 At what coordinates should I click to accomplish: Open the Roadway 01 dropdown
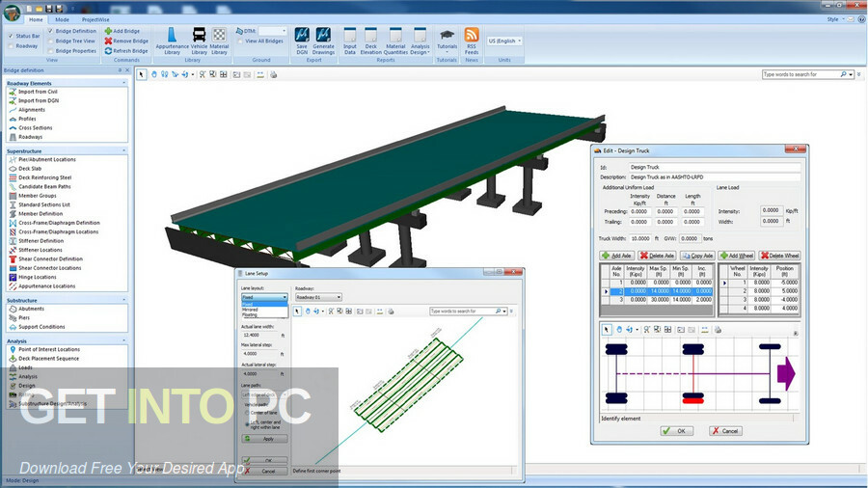pos(317,297)
